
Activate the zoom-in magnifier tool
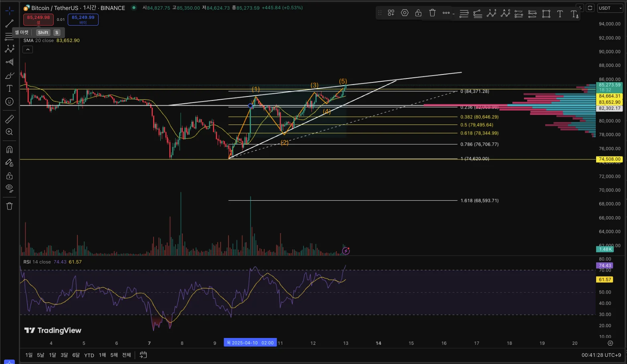pos(9,132)
